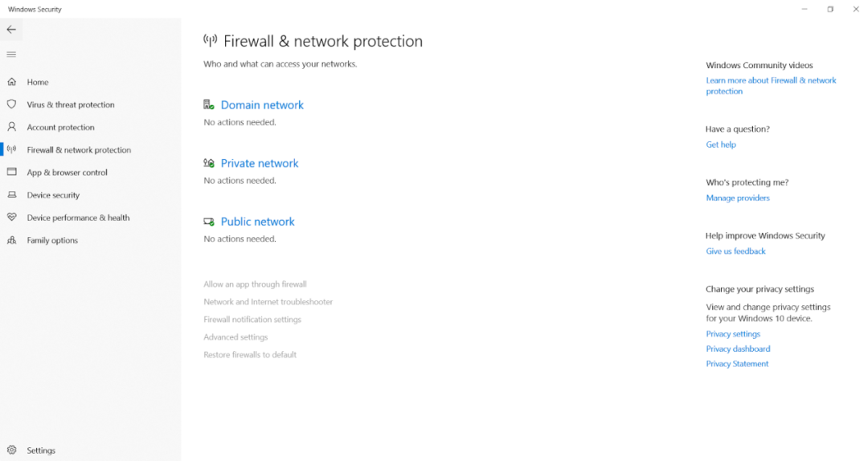Click the Family options people icon
Viewport: 868px width, 461px height.
[x=11, y=240]
